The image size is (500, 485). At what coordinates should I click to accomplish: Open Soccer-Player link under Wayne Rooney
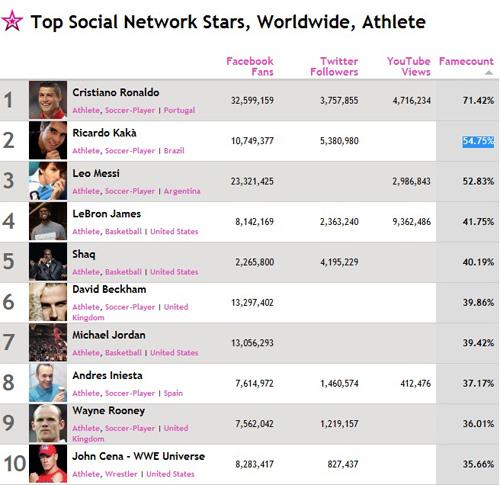point(130,428)
